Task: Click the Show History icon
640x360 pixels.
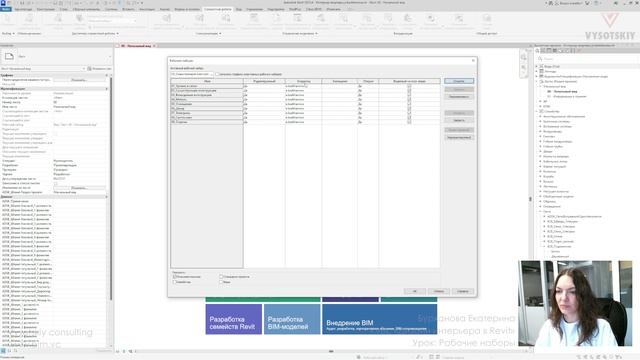Action: point(254,19)
